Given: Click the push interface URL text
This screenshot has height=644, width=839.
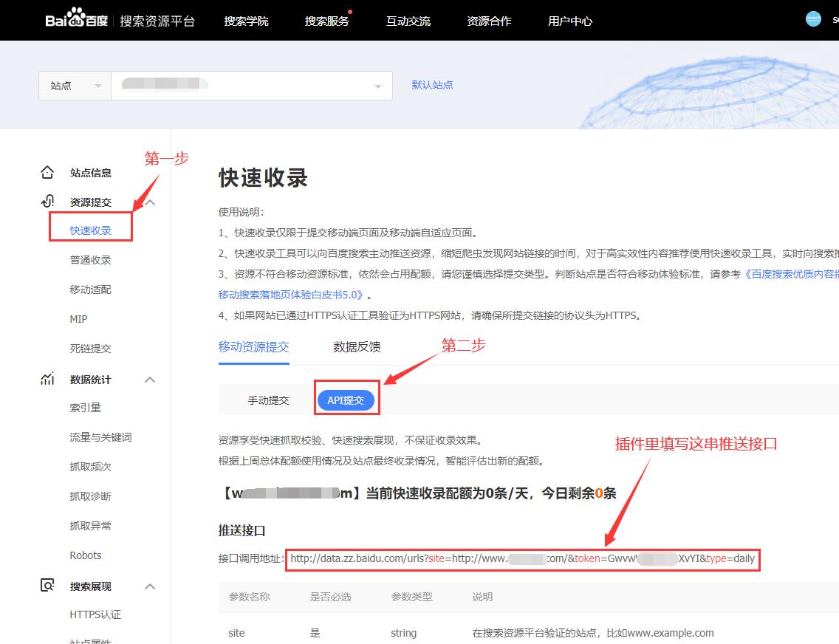Looking at the screenshot, I should [x=522, y=558].
